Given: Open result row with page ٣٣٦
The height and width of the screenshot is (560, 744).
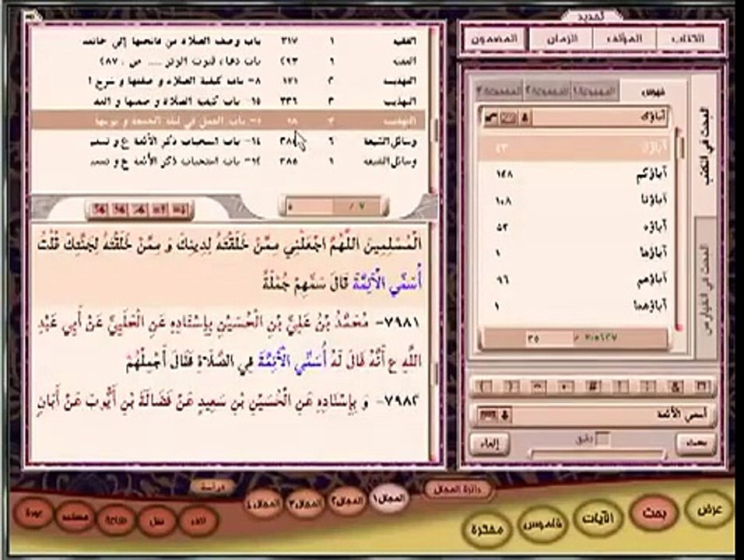Looking at the screenshot, I should tap(230, 101).
